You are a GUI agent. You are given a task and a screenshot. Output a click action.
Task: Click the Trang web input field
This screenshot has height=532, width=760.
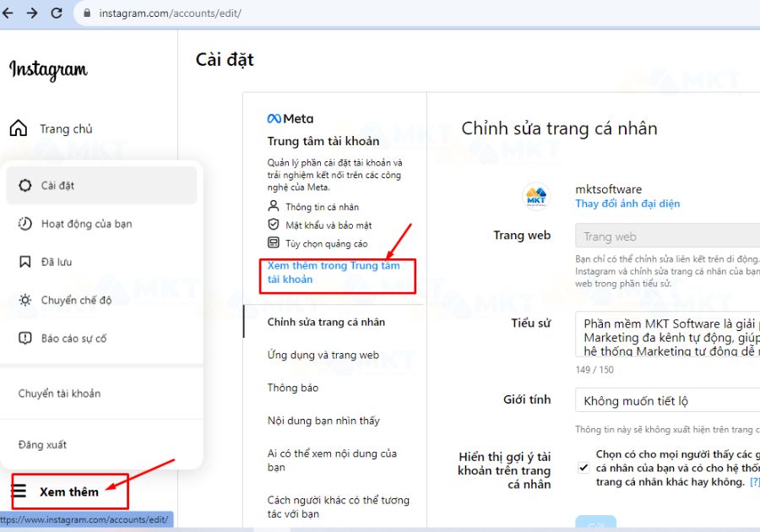click(x=666, y=236)
